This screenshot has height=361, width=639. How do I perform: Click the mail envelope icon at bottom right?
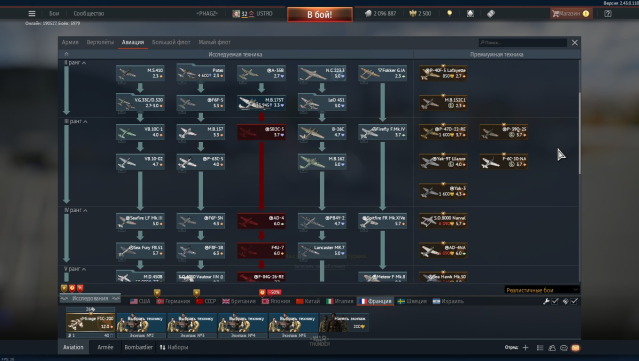coord(575,348)
